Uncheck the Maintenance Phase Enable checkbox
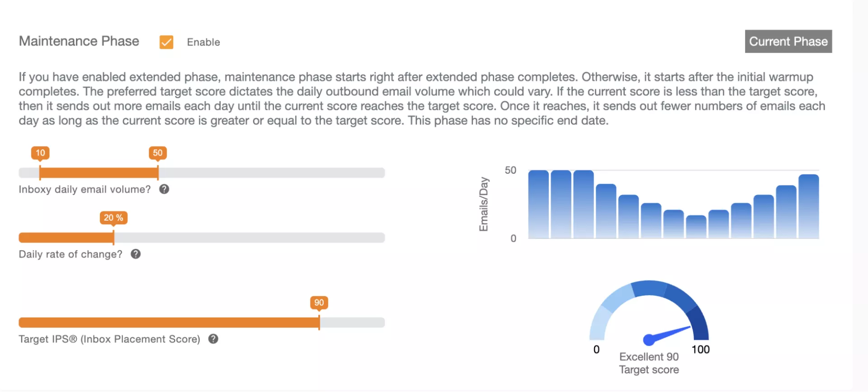This screenshot has width=868, height=392. [166, 42]
